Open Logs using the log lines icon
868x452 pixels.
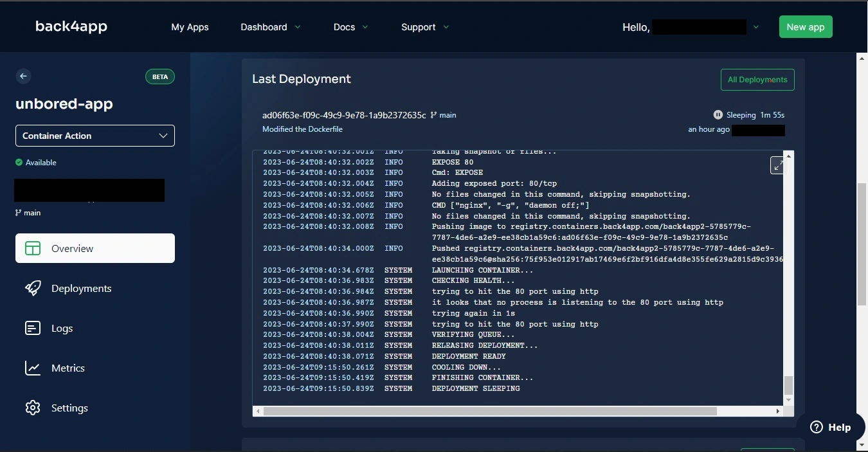[x=32, y=328]
